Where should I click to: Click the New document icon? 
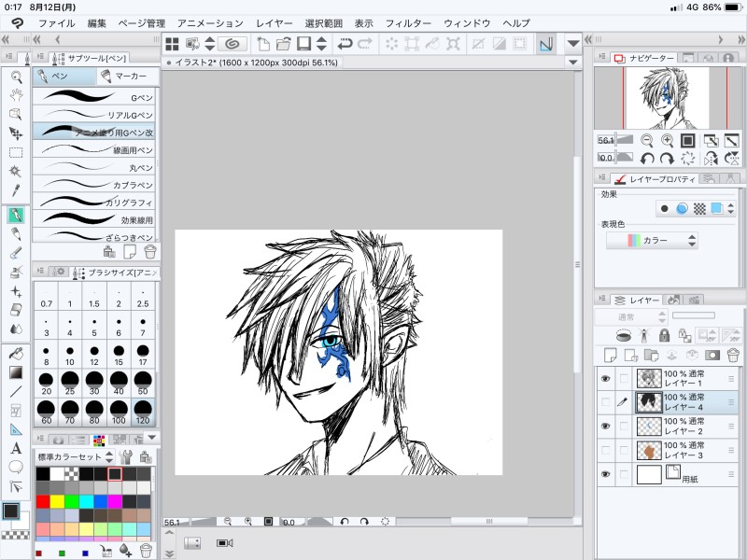pyautogui.click(x=263, y=44)
